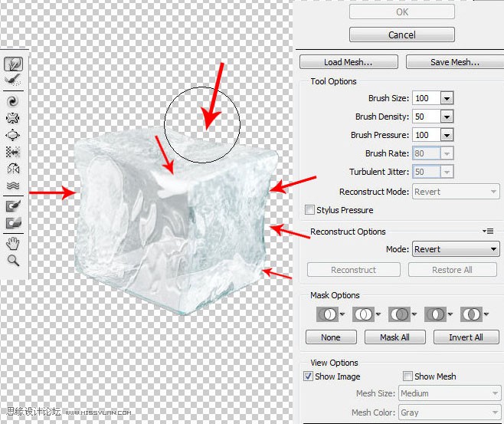Open the Reconstruct Options Mode dropdown
The height and width of the screenshot is (424, 504).
coord(456,249)
